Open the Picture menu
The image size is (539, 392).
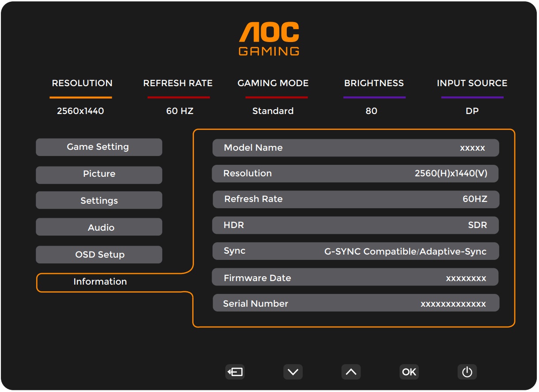click(x=99, y=175)
